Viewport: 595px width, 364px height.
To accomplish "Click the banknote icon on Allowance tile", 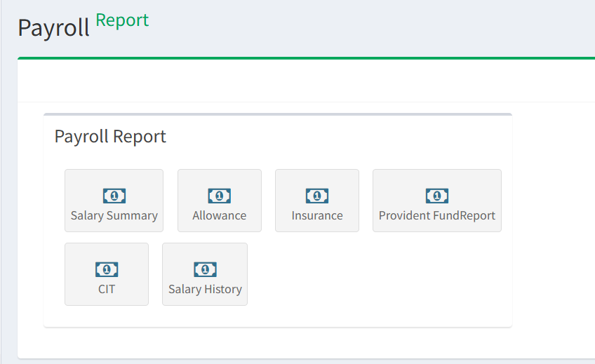I will (x=220, y=196).
